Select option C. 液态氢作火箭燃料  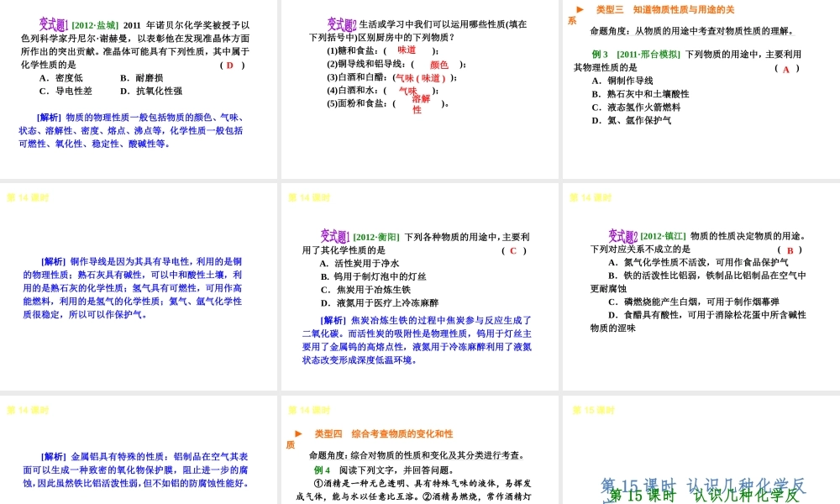636,108
